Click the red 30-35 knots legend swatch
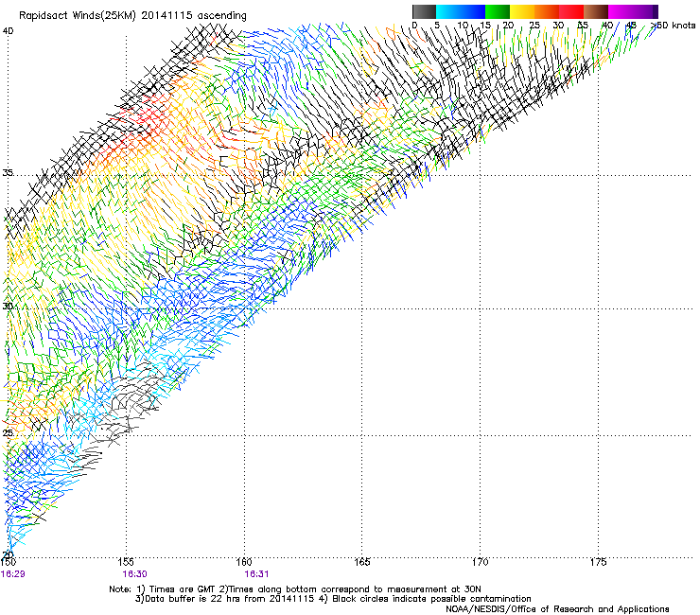 click(571, 11)
